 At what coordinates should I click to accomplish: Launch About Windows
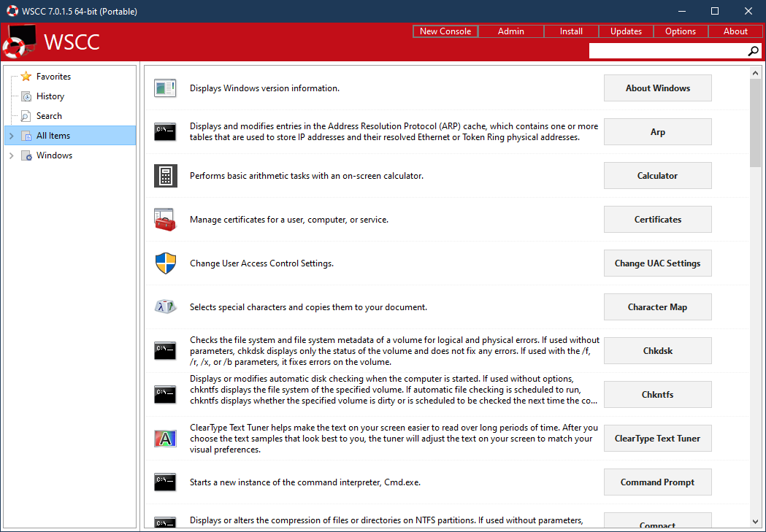(x=657, y=88)
